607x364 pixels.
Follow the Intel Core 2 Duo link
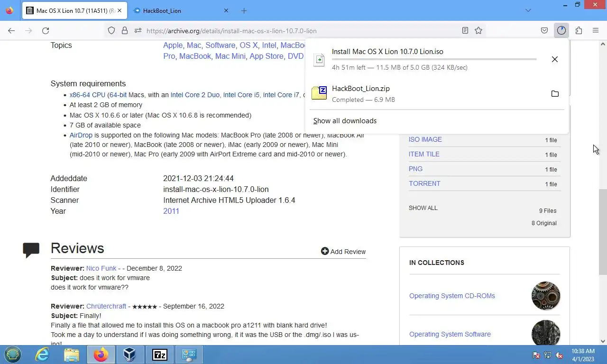pyautogui.click(x=195, y=95)
